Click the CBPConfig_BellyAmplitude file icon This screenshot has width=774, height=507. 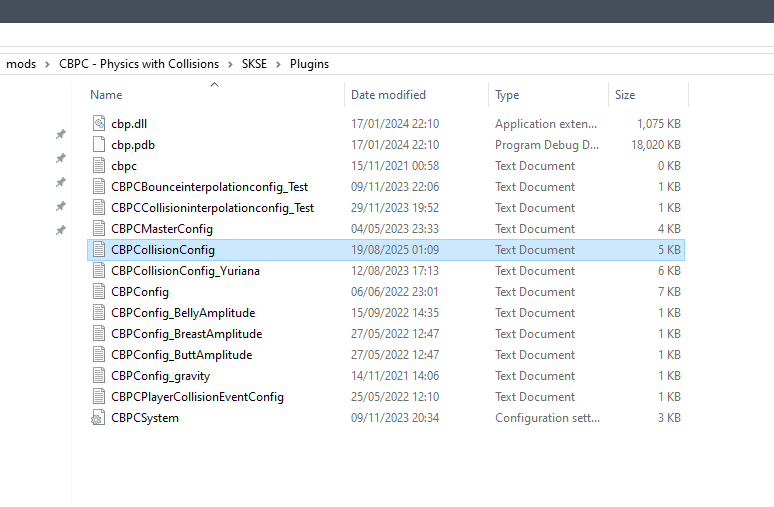(99, 312)
